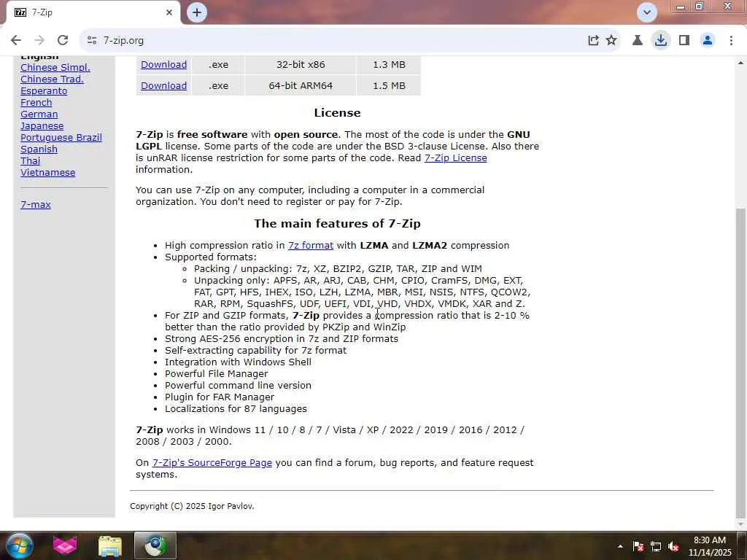Click the Chrome taskbar icon
This screenshot has height=560, width=747.
coord(155,545)
